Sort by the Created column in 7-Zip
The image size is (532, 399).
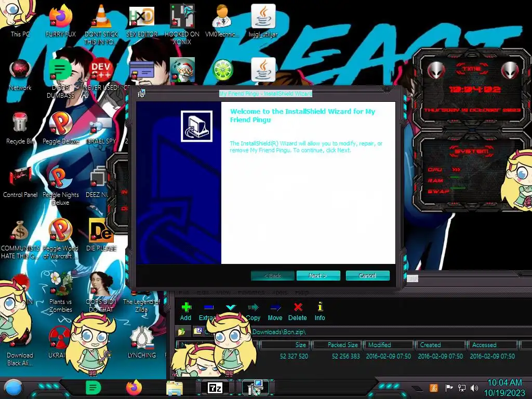(441, 345)
